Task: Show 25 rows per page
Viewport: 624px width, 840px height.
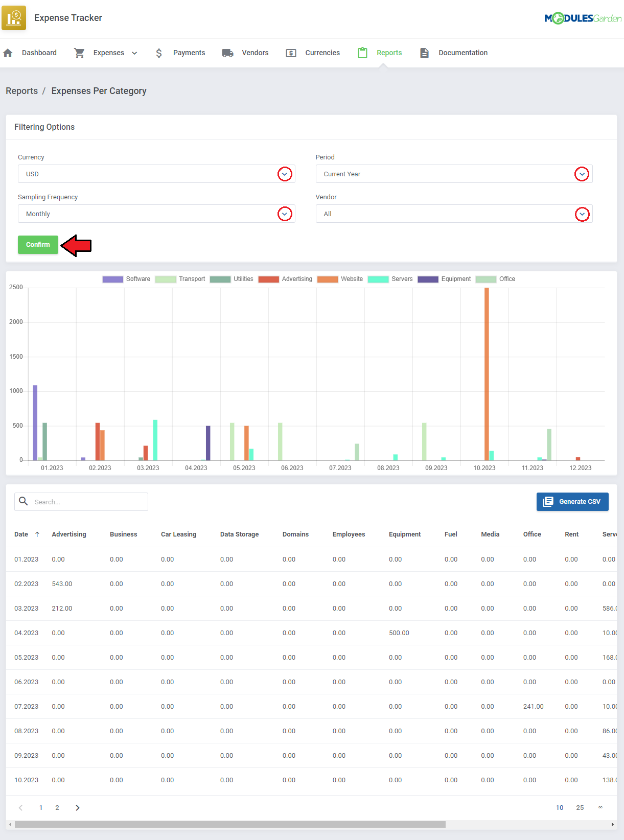Action: point(580,808)
